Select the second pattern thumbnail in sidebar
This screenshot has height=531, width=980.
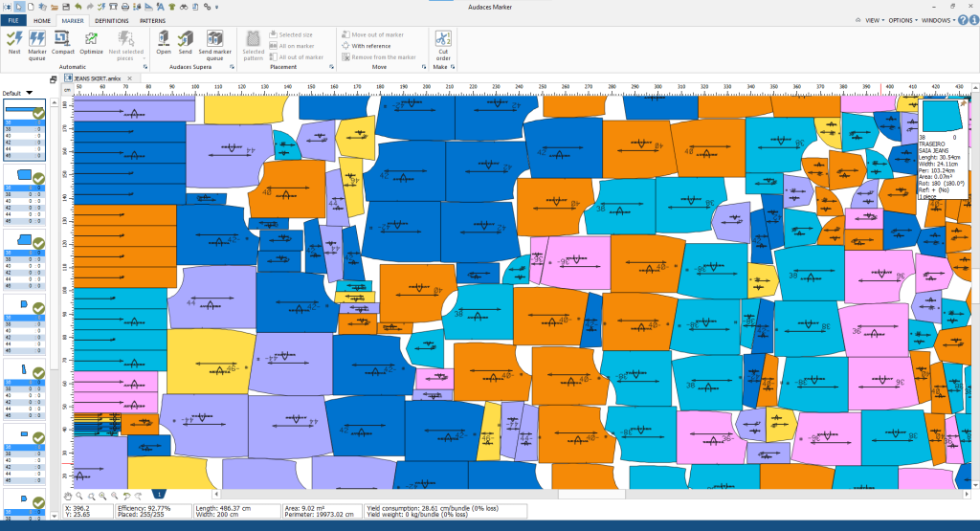click(24, 194)
